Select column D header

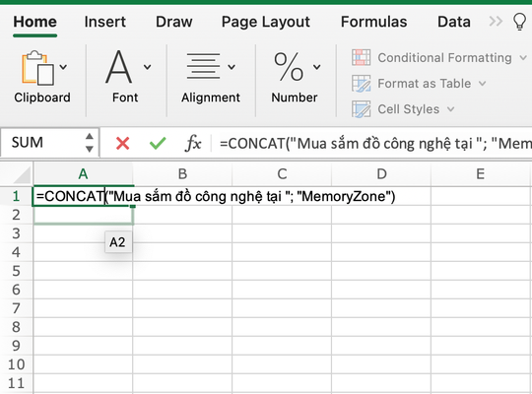[381, 174]
